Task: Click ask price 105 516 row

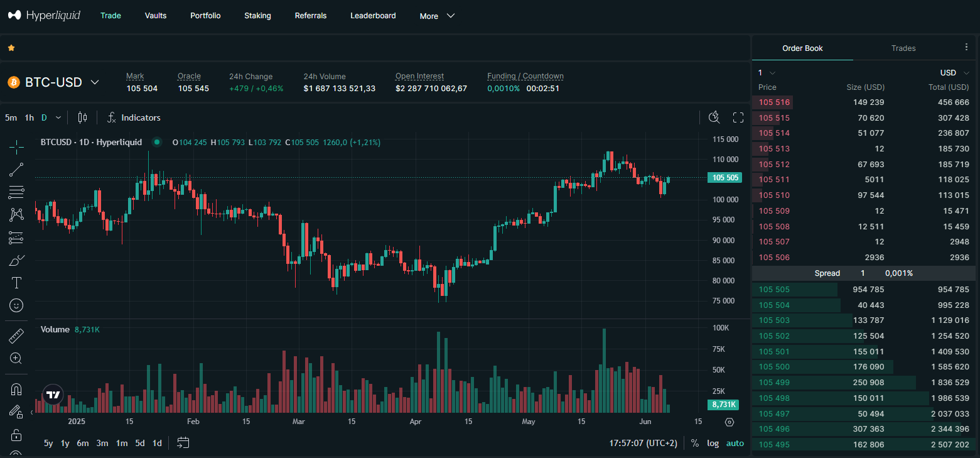Action: coord(864,102)
